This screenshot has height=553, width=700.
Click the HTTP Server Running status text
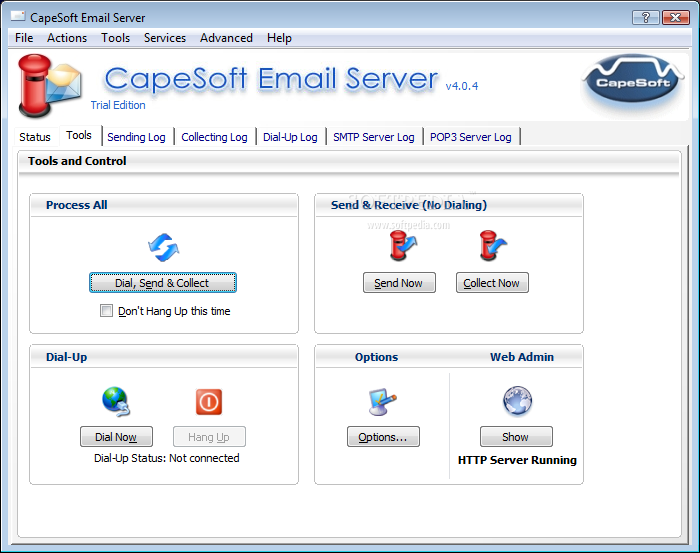coord(517,460)
